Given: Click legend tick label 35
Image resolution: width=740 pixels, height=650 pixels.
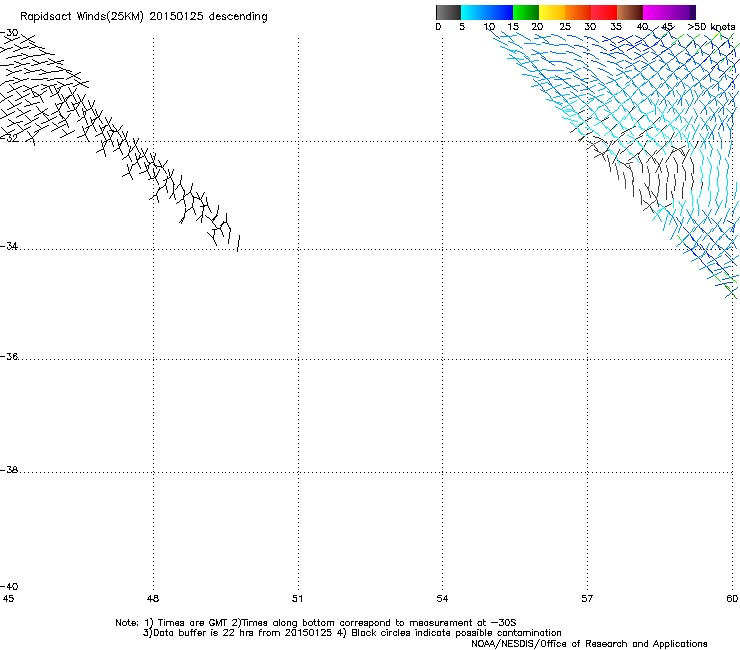Looking at the screenshot, I should (x=616, y=27).
